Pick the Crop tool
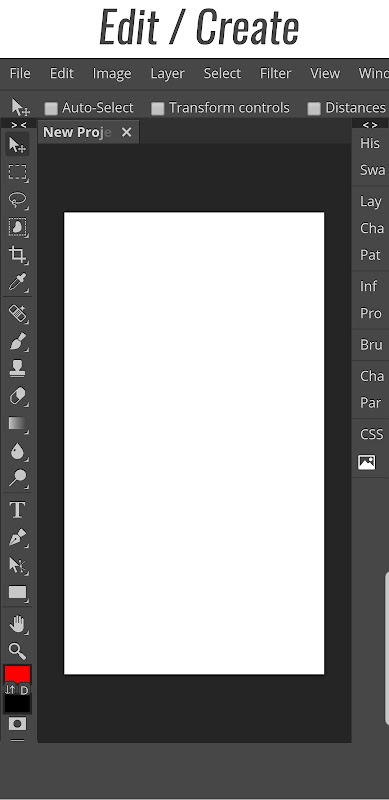Viewport: 389px width, 800px height. pos(18,254)
